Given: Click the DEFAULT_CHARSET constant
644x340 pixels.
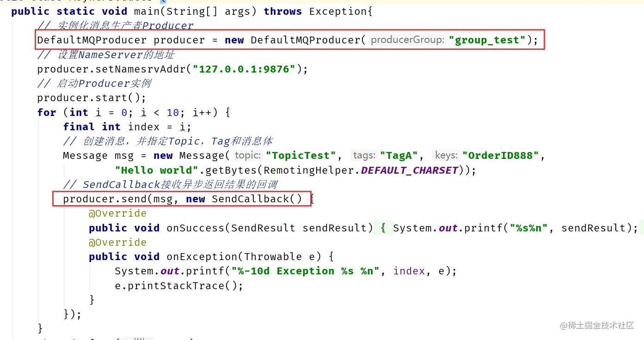Looking at the screenshot, I should (410, 170).
